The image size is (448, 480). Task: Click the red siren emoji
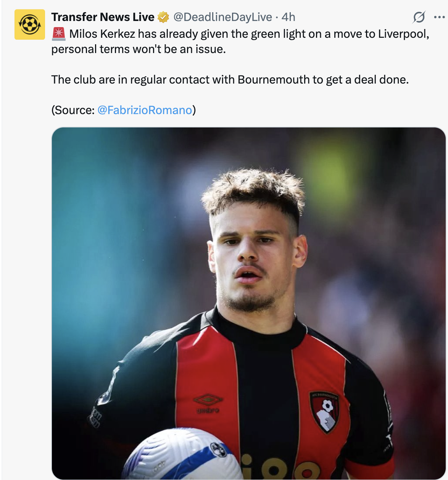tap(58, 34)
